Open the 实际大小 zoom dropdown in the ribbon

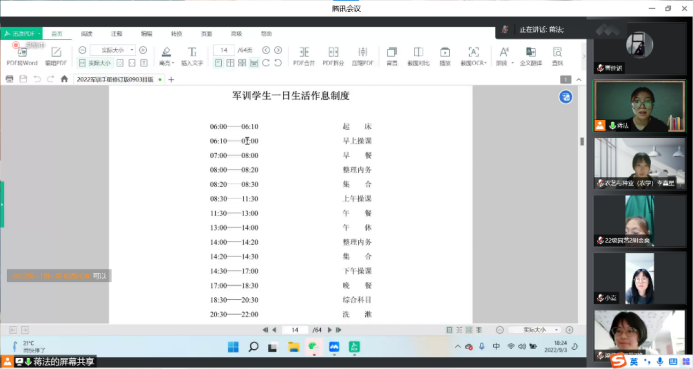coord(112,50)
